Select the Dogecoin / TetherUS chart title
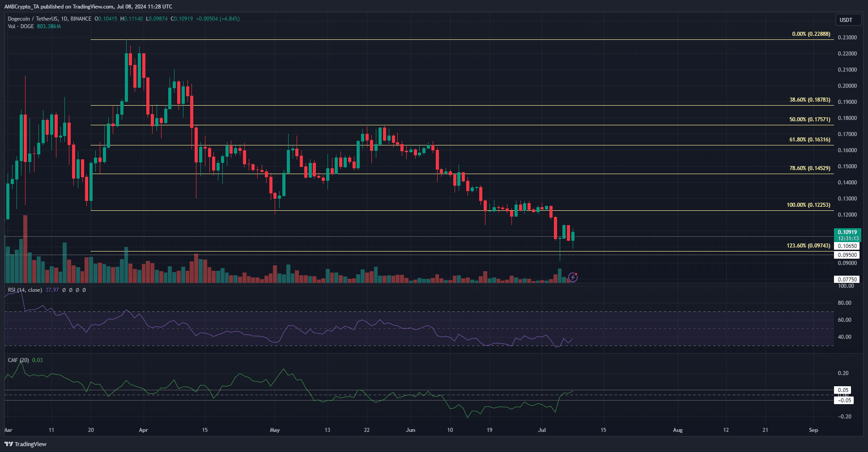 pos(49,19)
